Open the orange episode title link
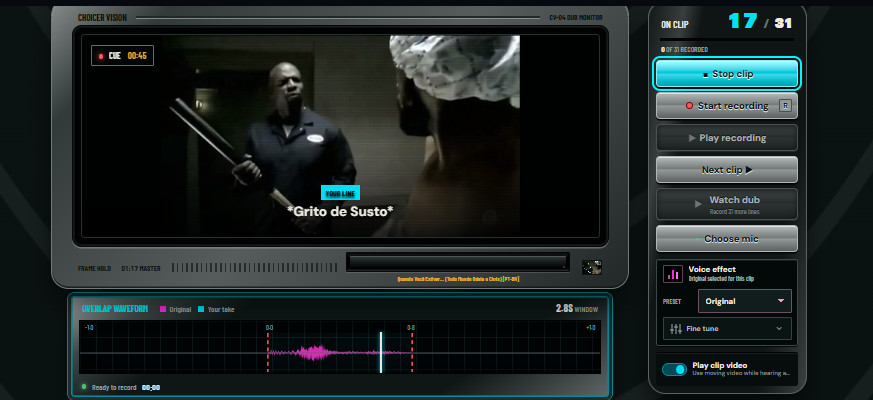 [458, 279]
